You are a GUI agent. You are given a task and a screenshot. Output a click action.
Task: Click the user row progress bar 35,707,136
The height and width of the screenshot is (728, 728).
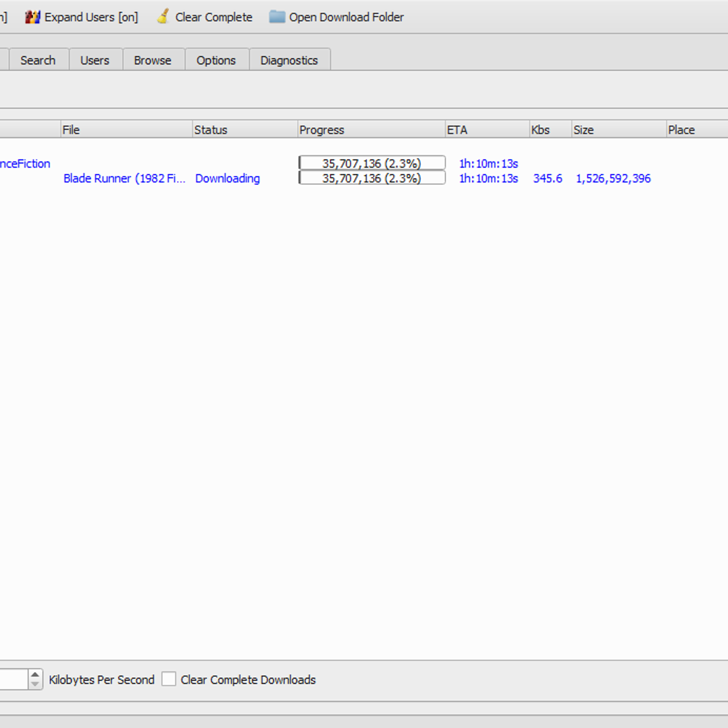pos(372,163)
